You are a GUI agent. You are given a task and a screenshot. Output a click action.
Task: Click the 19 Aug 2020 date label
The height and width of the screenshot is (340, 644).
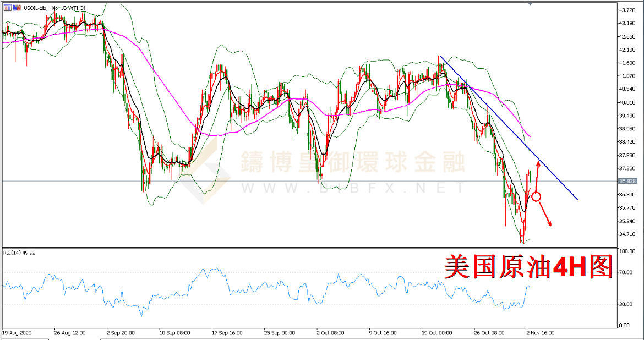click(x=17, y=332)
